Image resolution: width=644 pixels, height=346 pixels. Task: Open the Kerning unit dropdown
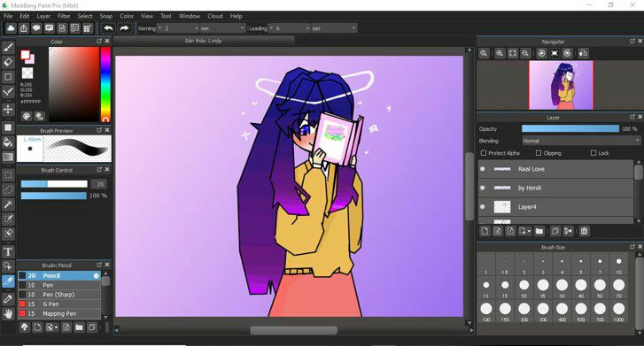(222, 28)
